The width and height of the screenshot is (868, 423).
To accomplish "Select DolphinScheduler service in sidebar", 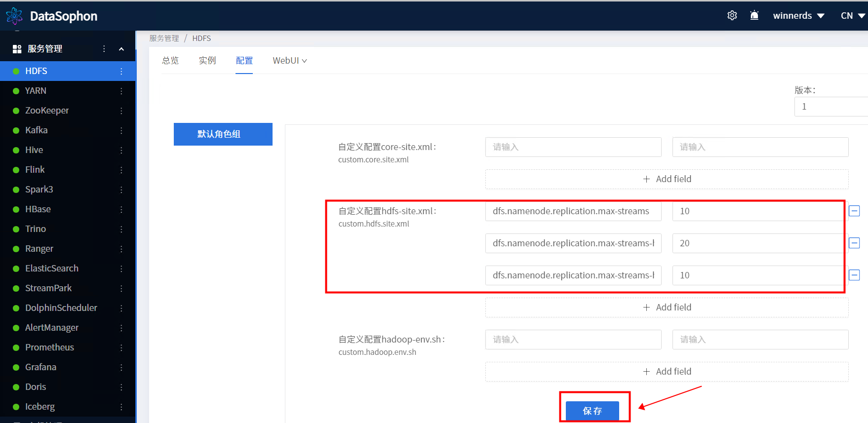I will (x=68, y=308).
